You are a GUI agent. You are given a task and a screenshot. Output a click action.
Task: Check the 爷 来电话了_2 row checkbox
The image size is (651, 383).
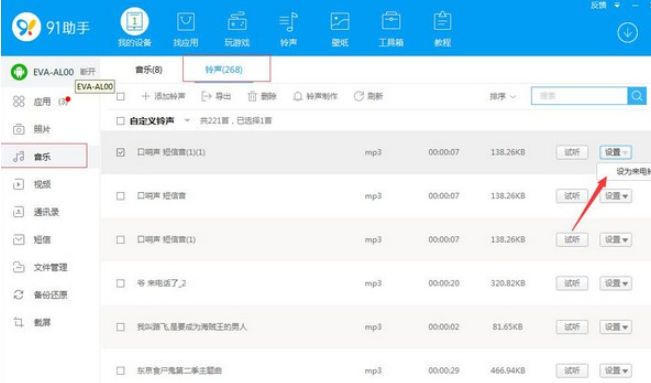(120, 283)
